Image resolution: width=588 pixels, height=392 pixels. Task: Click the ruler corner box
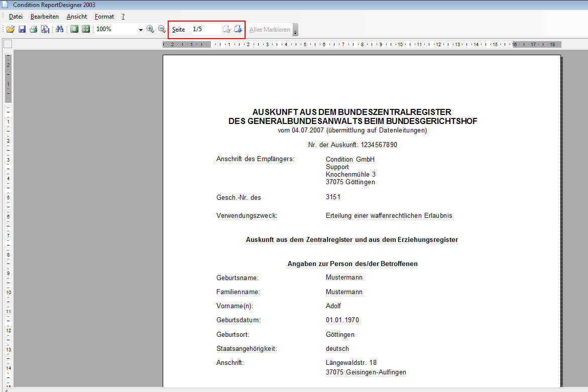coord(8,44)
